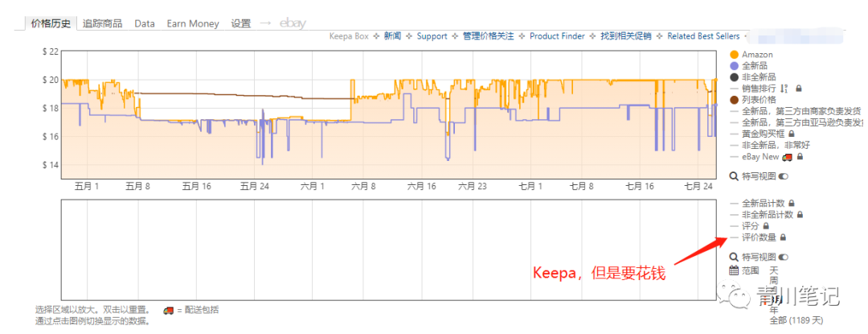The image size is (868, 334).
Task: Click the $ 14 axis label
Action: coord(50,165)
